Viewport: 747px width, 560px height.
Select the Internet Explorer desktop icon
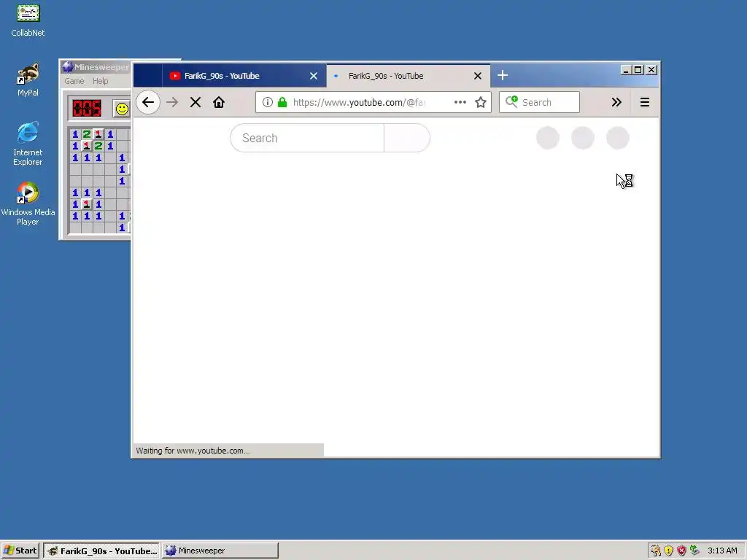tap(28, 144)
